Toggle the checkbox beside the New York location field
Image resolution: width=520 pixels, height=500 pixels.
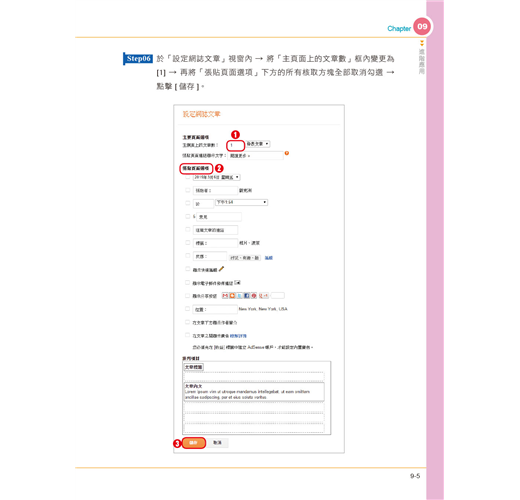[x=188, y=309]
